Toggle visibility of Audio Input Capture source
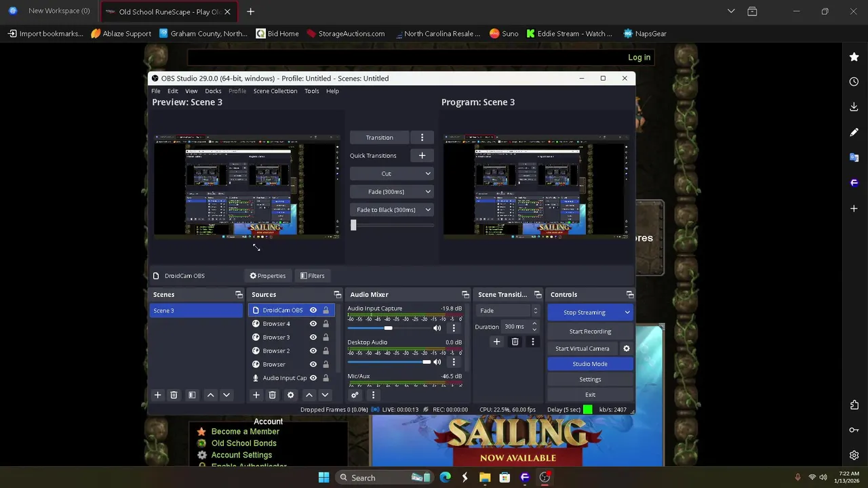The height and width of the screenshot is (488, 868). pyautogui.click(x=313, y=378)
